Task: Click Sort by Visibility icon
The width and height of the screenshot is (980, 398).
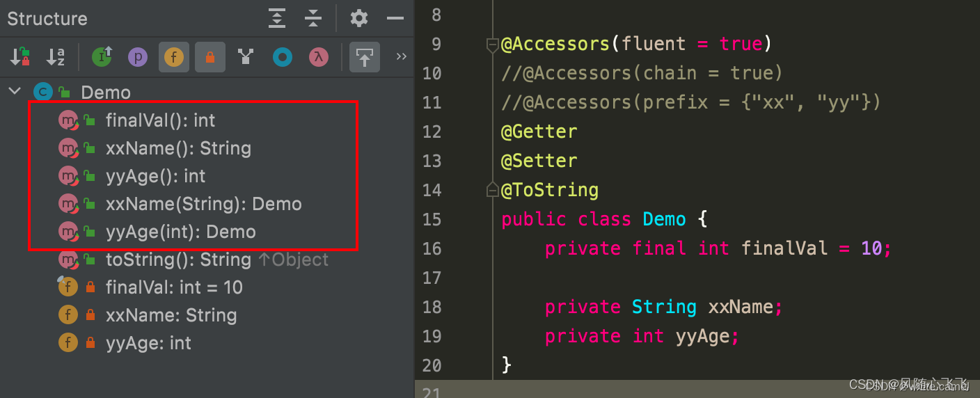Action: click(x=20, y=57)
